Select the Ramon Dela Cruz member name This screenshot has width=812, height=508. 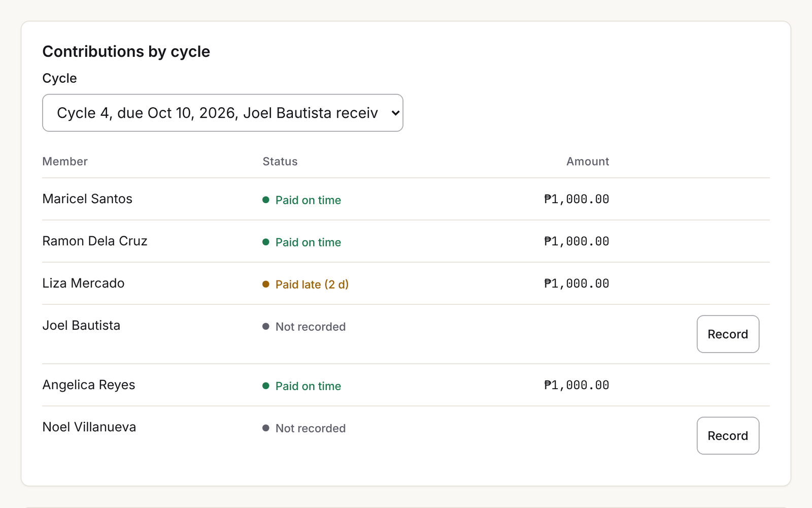95,241
